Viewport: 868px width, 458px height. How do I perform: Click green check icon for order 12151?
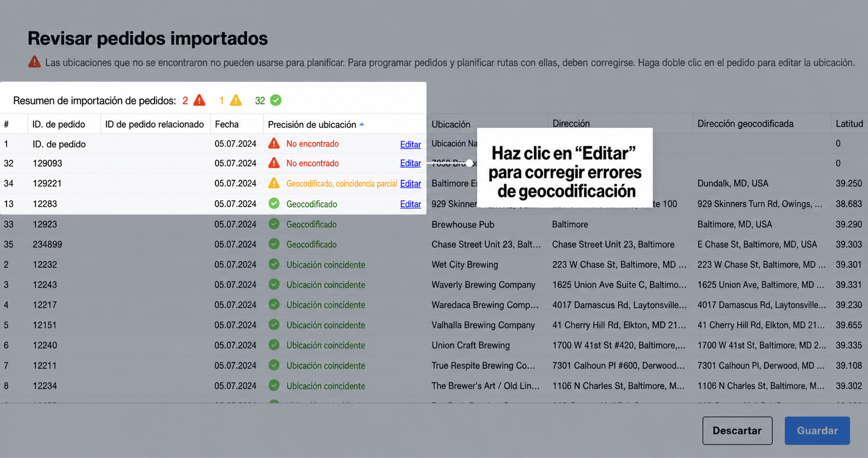[274, 325]
